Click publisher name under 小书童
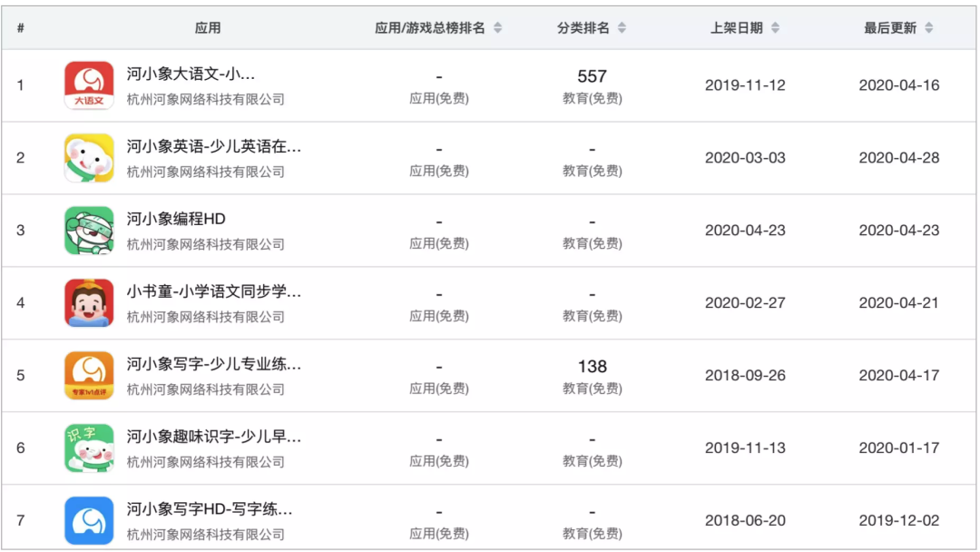 coord(206,316)
